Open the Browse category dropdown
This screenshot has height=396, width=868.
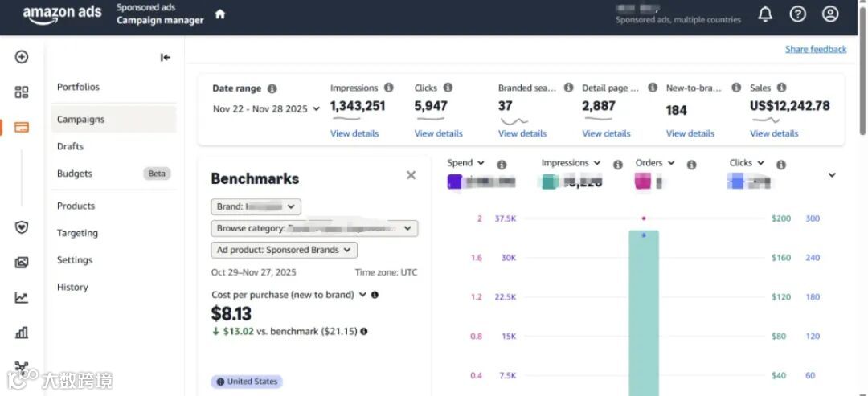coord(314,228)
